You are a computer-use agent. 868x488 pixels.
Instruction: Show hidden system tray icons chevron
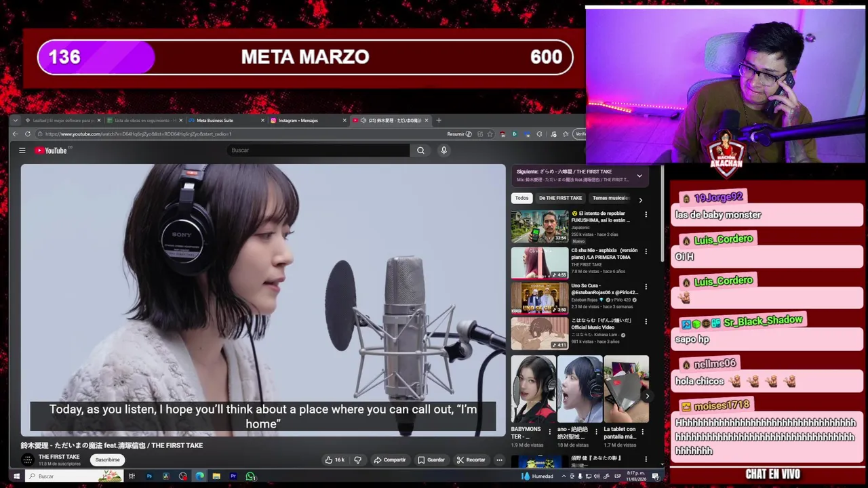pos(564,476)
